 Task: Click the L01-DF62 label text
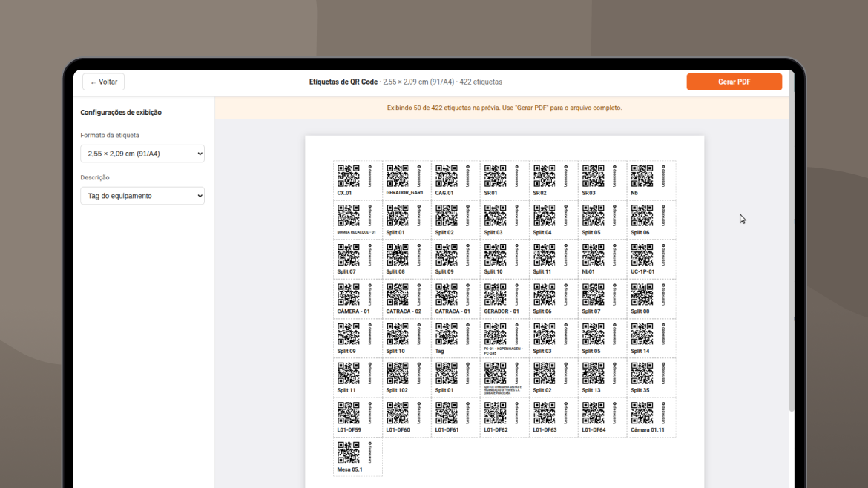click(496, 430)
